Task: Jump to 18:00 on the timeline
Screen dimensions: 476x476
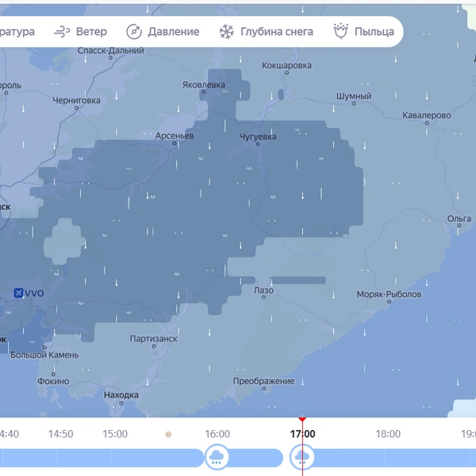Action: tap(388, 434)
